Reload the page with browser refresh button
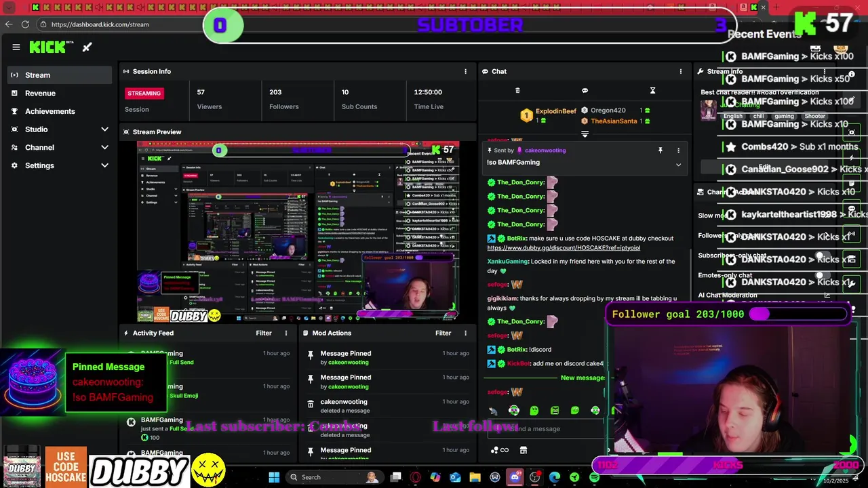 tap(25, 24)
